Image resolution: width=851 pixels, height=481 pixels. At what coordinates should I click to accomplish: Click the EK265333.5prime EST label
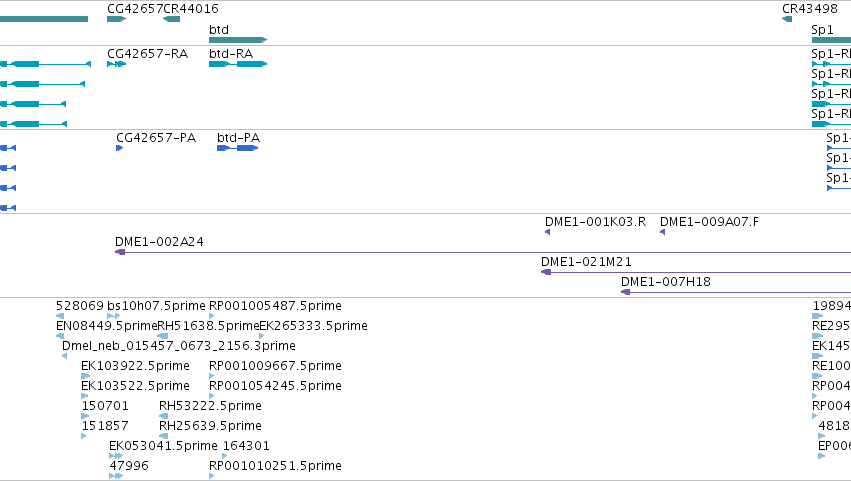[314, 326]
